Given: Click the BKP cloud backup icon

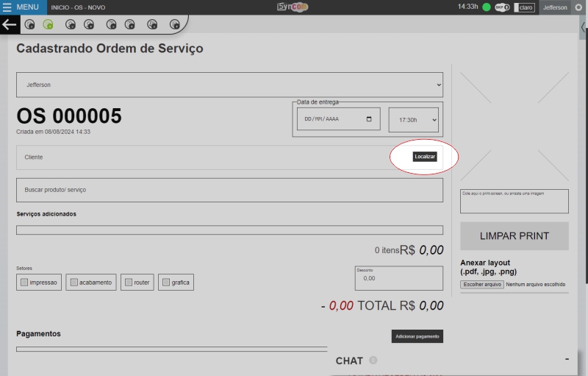Looking at the screenshot, I should coord(503,7).
